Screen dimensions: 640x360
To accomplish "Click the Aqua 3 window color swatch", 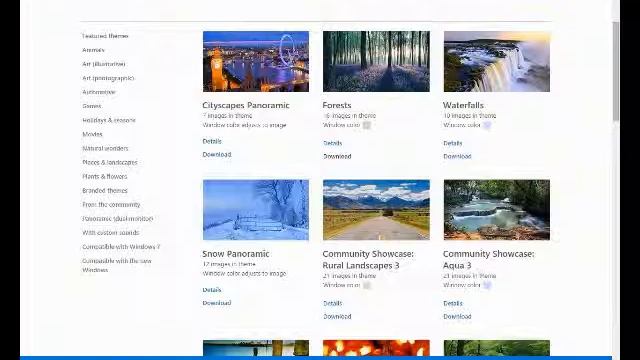I will 487,285.
